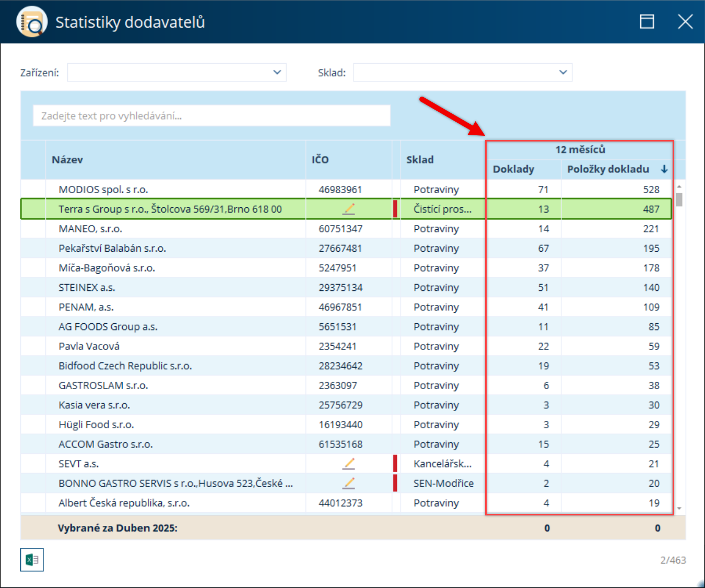Click Položky dokladu value 221
Screen dimensions: 705x588
click(651, 229)
